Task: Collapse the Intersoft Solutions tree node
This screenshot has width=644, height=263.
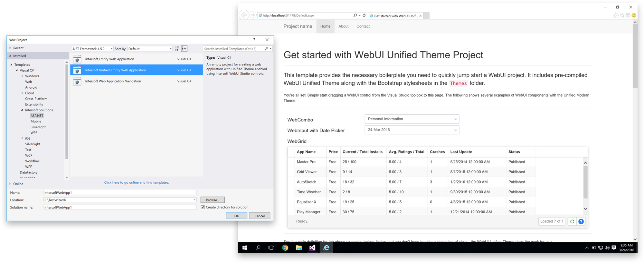Action: 22,110
